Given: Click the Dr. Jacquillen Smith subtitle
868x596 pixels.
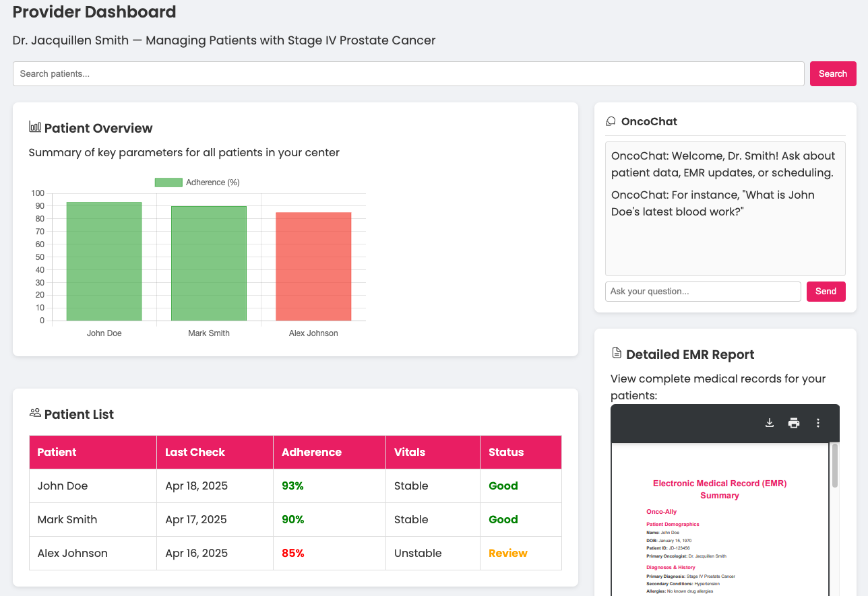Looking at the screenshot, I should pos(224,40).
